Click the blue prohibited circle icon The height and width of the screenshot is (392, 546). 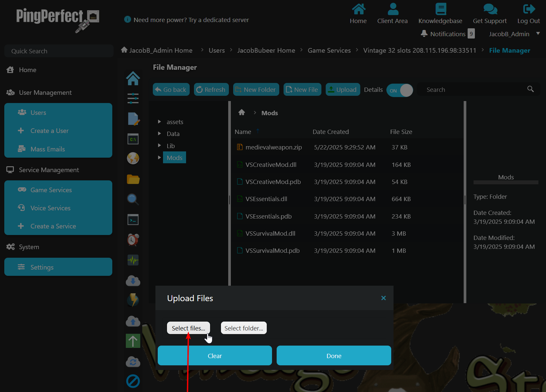click(x=133, y=381)
